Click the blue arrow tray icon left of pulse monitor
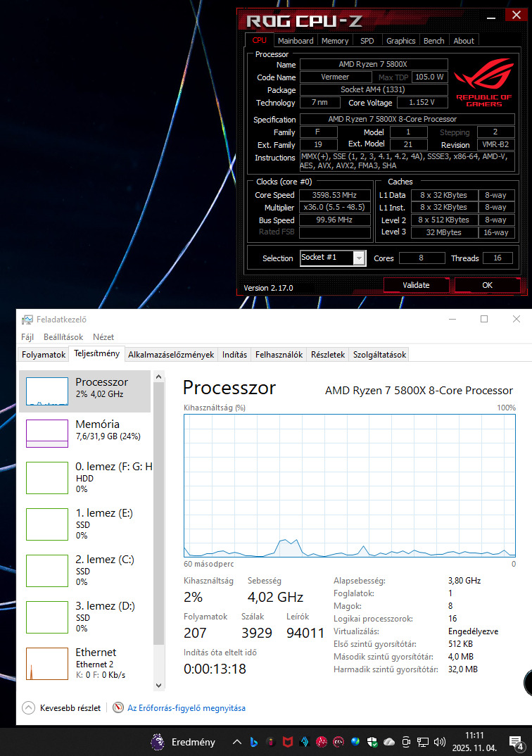Screen dimensions: 532x756 [305, 742]
